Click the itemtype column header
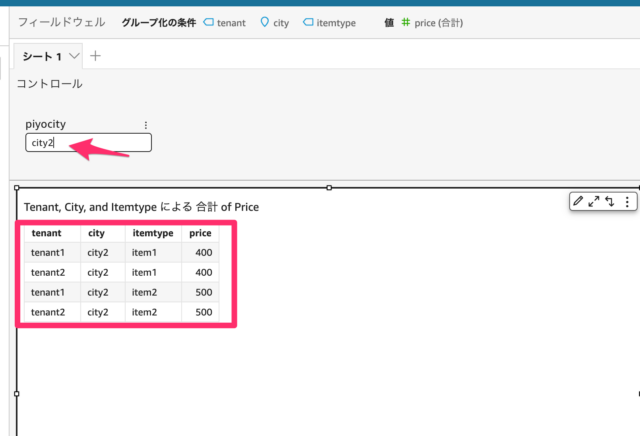Viewport: 640px width, 436px height. point(153,233)
